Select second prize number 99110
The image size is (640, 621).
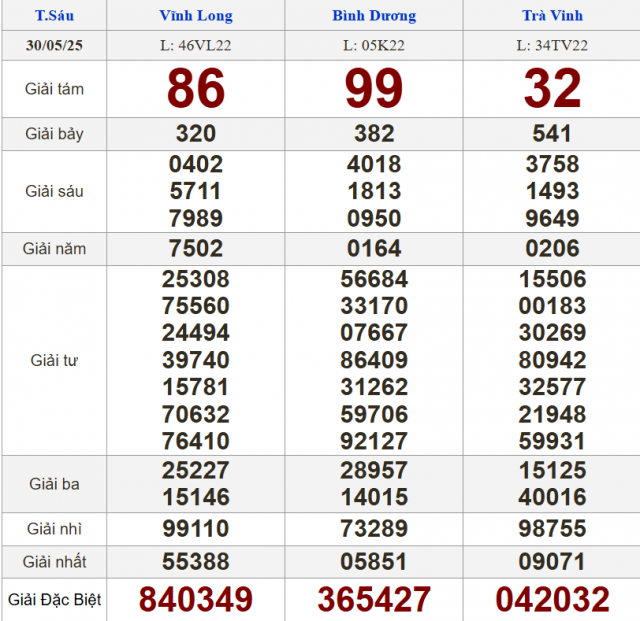pyautogui.click(x=196, y=528)
